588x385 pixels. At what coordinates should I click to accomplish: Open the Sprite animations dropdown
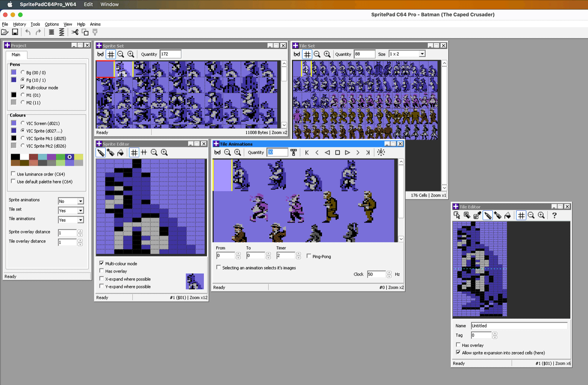pyautogui.click(x=71, y=201)
